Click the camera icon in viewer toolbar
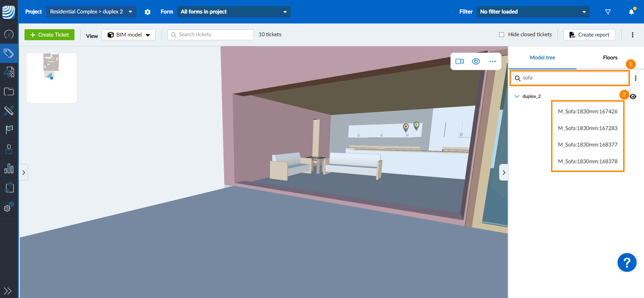The height and width of the screenshot is (298, 644). pyautogui.click(x=460, y=61)
